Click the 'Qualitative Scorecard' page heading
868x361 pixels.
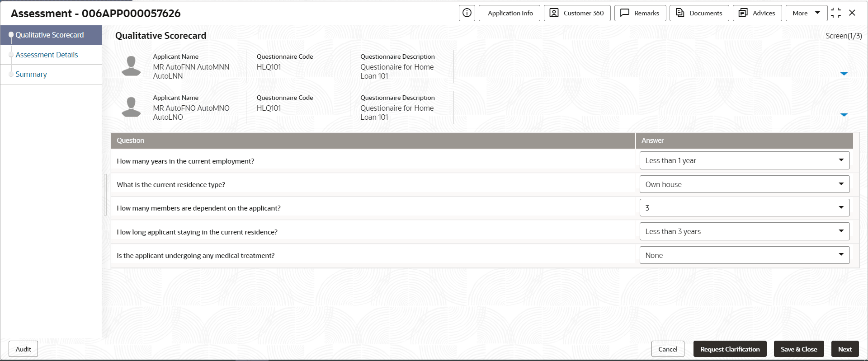point(160,36)
